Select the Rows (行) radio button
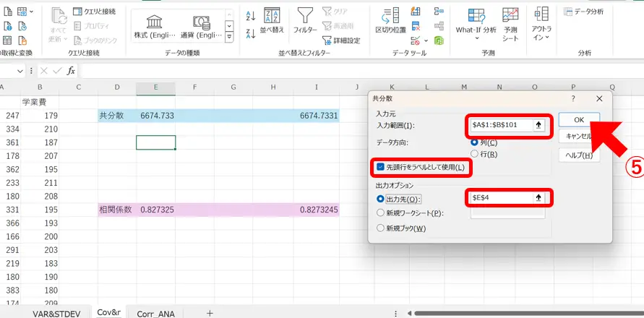The height and width of the screenshot is (318, 644). [x=474, y=154]
